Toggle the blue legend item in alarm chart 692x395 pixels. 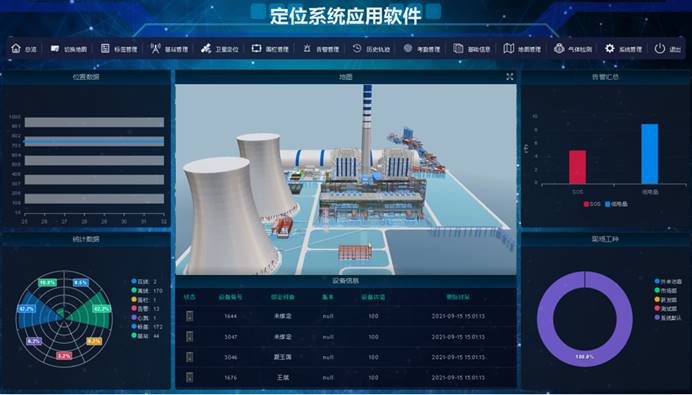click(x=617, y=204)
